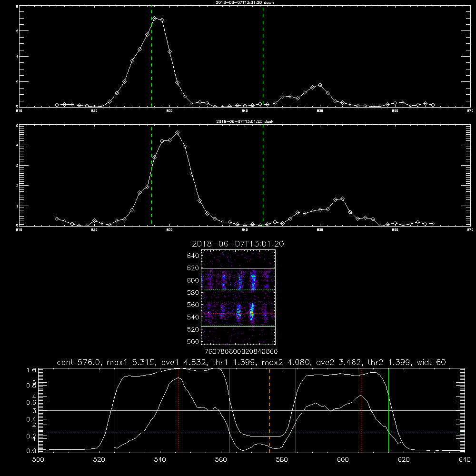Click the y-axis label 3 on the bottom plot
Image resolution: width=476 pixels, height=476 pixels.
34,411
